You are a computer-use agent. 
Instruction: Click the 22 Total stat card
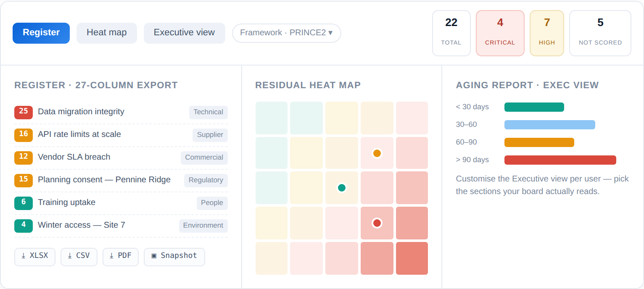[x=451, y=33]
